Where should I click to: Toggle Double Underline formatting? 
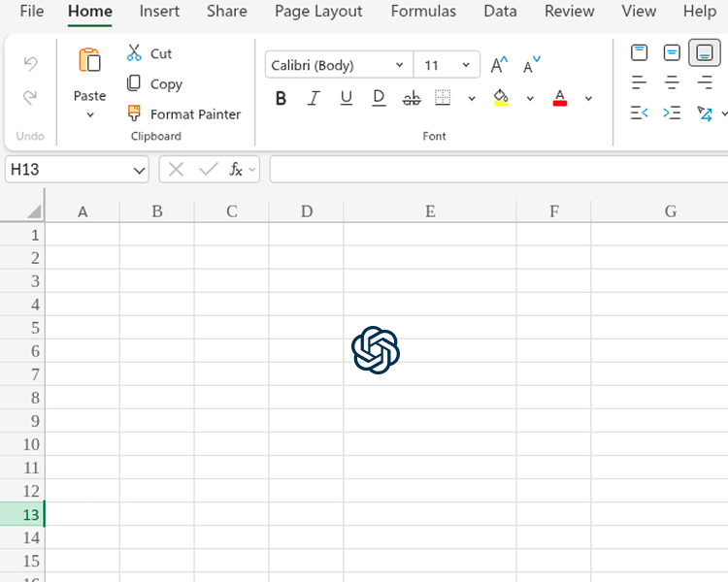click(379, 98)
